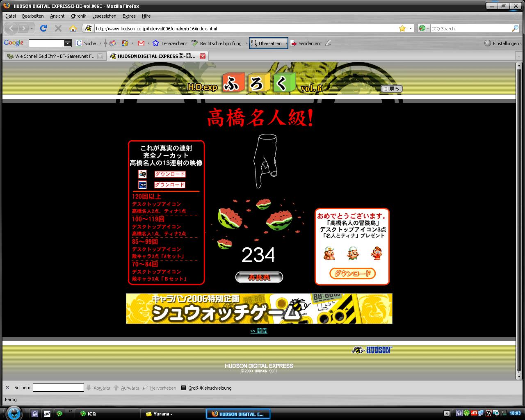Image resolution: width=525 pixels, height=420 pixels.
Task: Click the Google toolbar logo
Action: coord(14,43)
